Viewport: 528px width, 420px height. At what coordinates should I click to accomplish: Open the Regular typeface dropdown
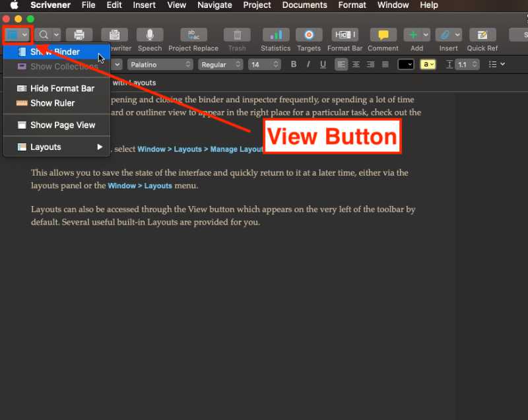(x=220, y=64)
